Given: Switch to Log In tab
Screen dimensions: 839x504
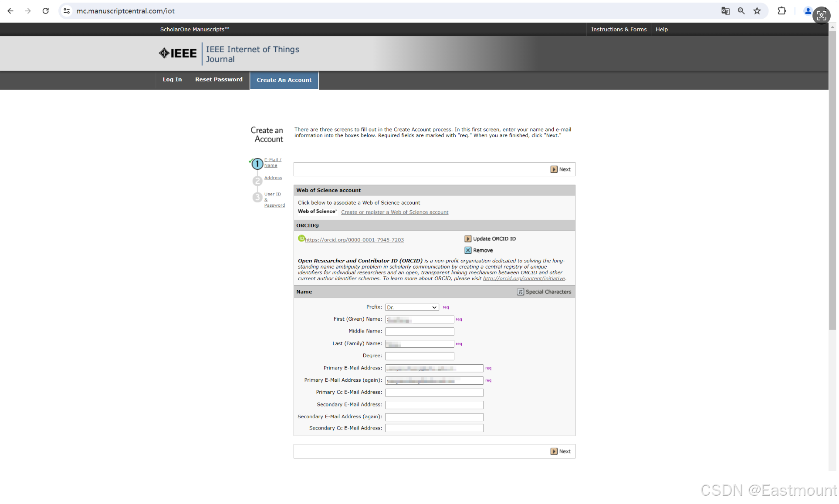Looking at the screenshot, I should pyautogui.click(x=172, y=80).
